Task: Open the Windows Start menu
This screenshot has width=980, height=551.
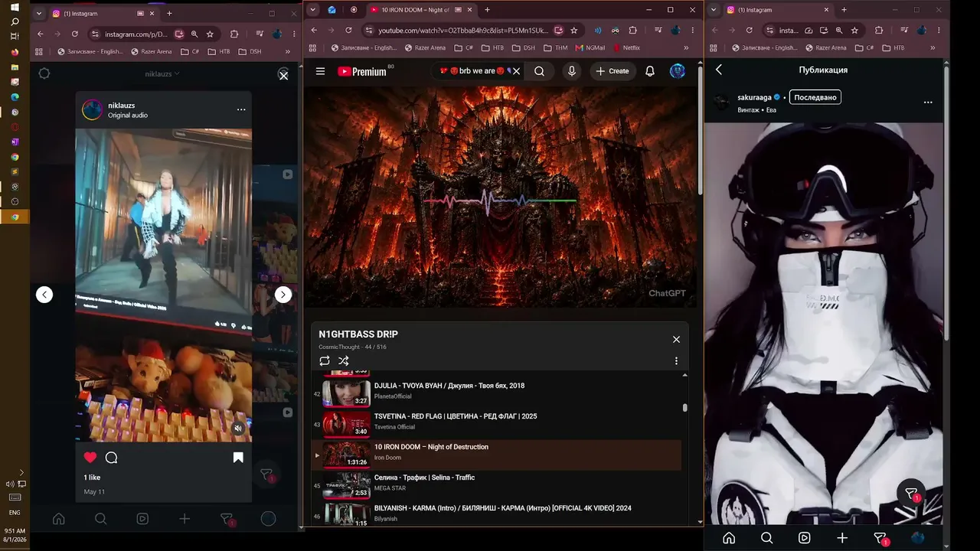Action: click(x=15, y=8)
